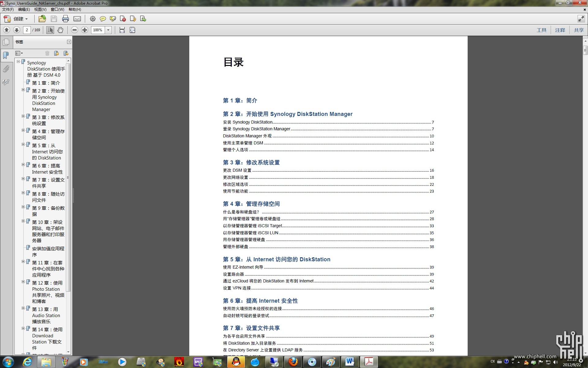Select bookmark 第 1 章：简介

(46, 83)
